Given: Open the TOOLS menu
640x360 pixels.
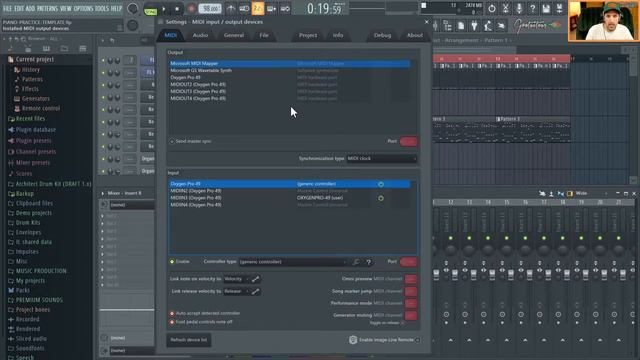Looking at the screenshot, I should 102,9.
